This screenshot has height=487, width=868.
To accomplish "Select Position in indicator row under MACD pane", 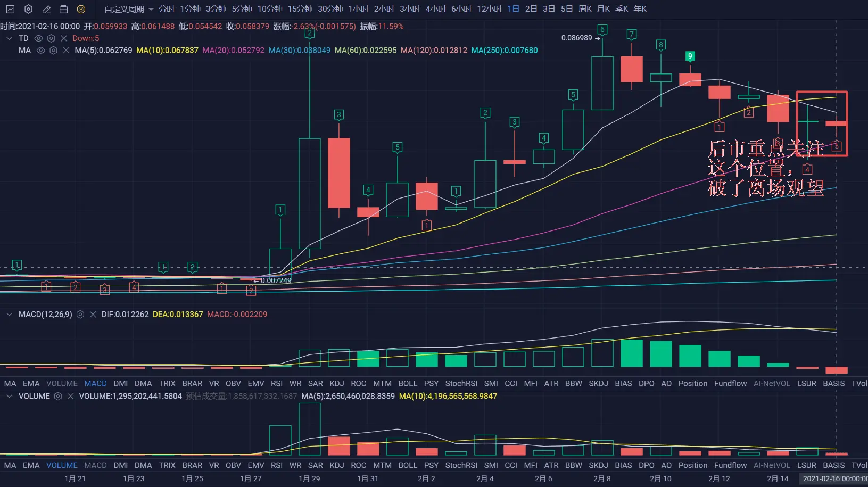I will point(693,384).
